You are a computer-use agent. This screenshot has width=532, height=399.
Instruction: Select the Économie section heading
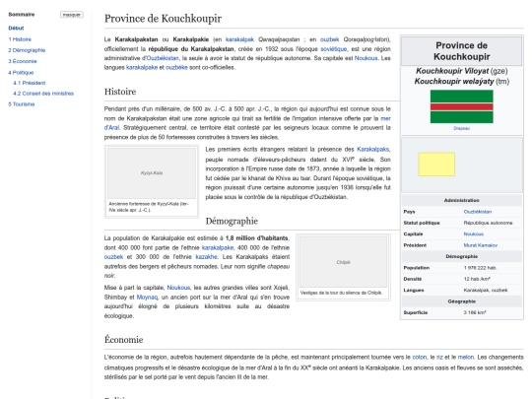[123, 340]
